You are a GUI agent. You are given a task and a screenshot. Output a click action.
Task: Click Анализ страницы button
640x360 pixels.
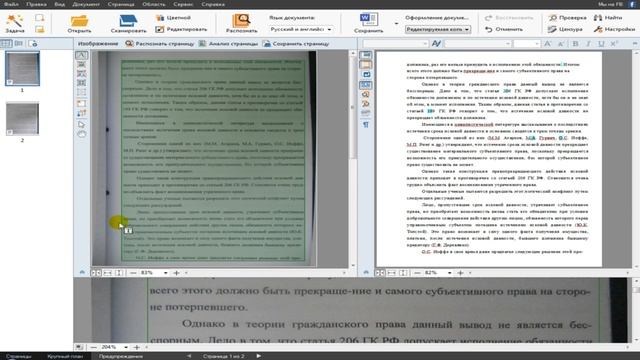(228, 44)
